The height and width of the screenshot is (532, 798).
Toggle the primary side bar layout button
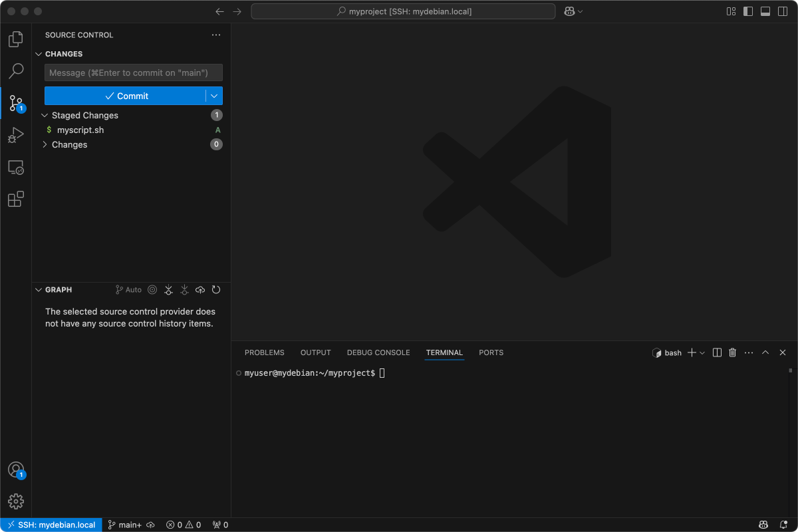748,11
